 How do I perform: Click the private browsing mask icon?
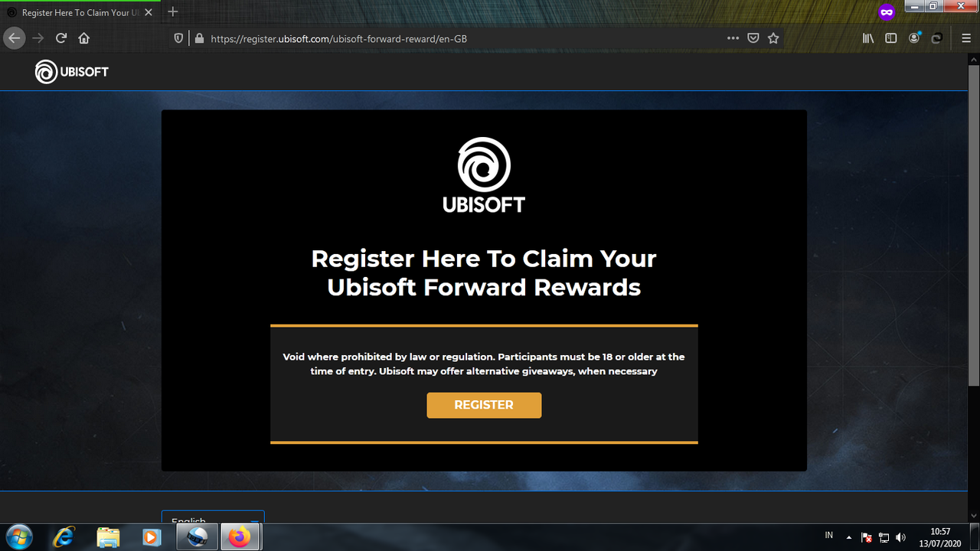coord(887,12)
